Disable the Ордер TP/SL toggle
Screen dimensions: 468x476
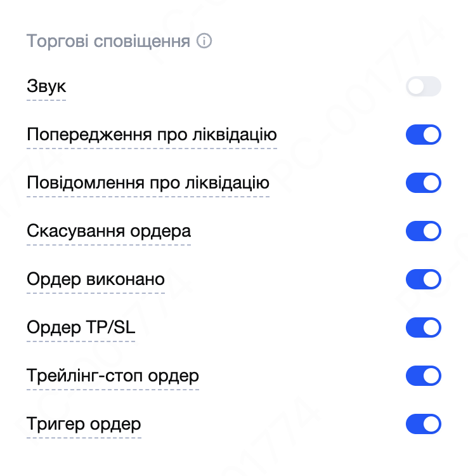click(x=423, y=328)
